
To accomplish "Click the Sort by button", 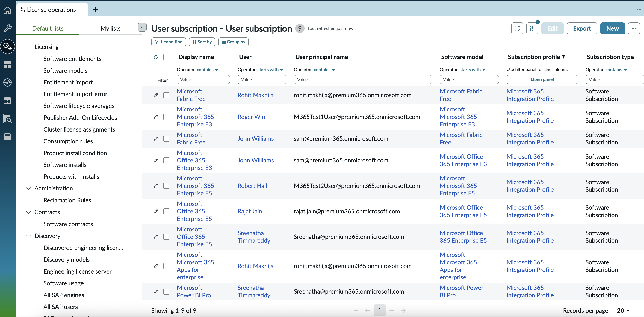I will click(202, 42).
